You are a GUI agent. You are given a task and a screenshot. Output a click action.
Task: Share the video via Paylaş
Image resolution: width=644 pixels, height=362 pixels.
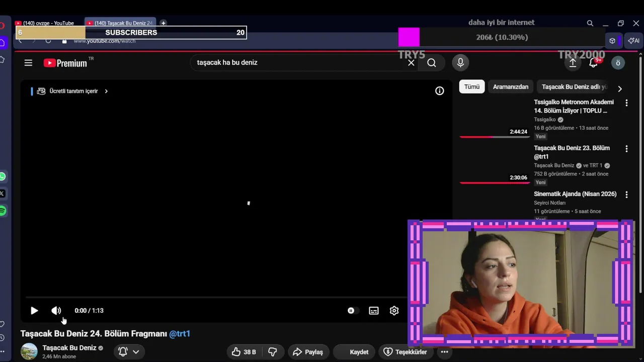(x=308, y=352)
